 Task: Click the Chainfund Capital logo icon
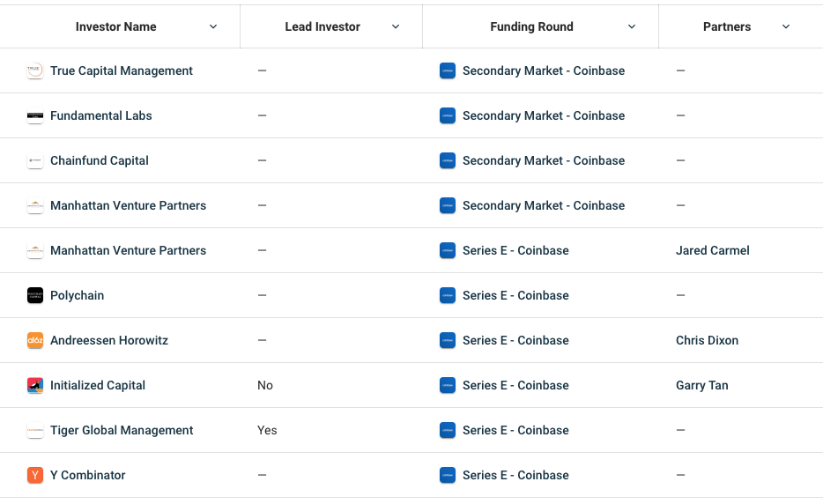(35, 161)
